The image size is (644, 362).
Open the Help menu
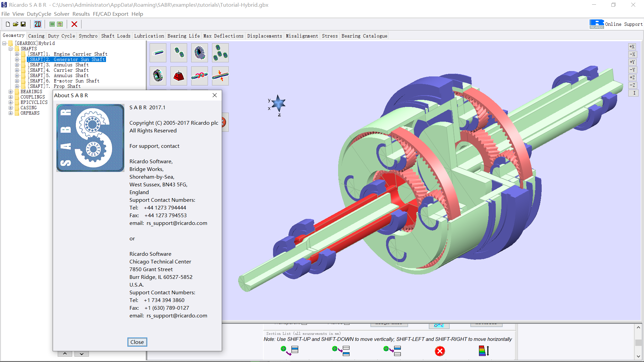click(x=137, y=14)
